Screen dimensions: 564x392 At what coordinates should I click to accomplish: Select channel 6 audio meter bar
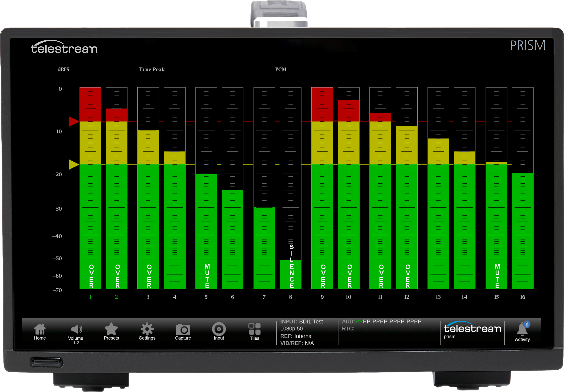232,188
